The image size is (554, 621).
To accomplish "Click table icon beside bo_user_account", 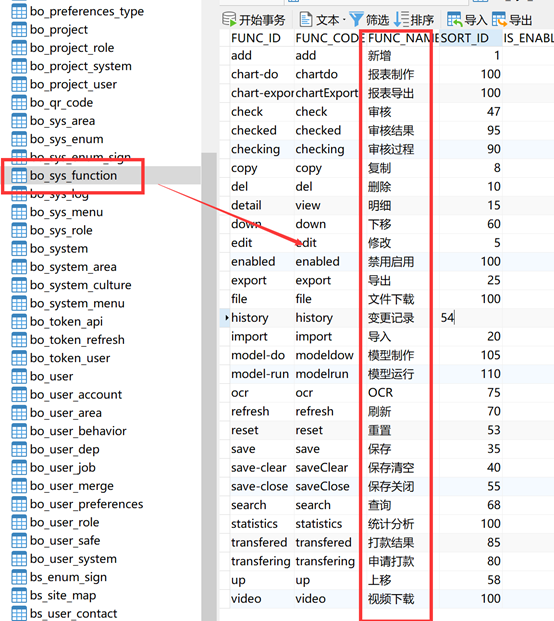I will click(x=19, y=395).
